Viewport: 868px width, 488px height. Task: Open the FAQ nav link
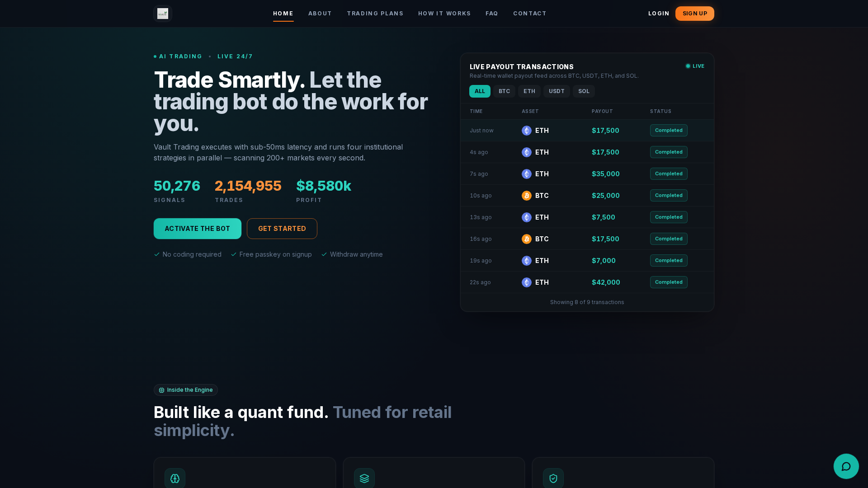[x=492, y=14]
